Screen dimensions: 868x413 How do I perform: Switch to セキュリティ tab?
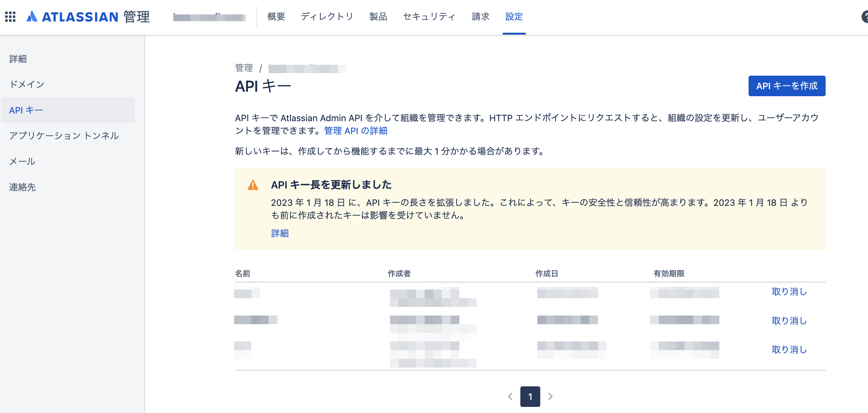point(429,16)
